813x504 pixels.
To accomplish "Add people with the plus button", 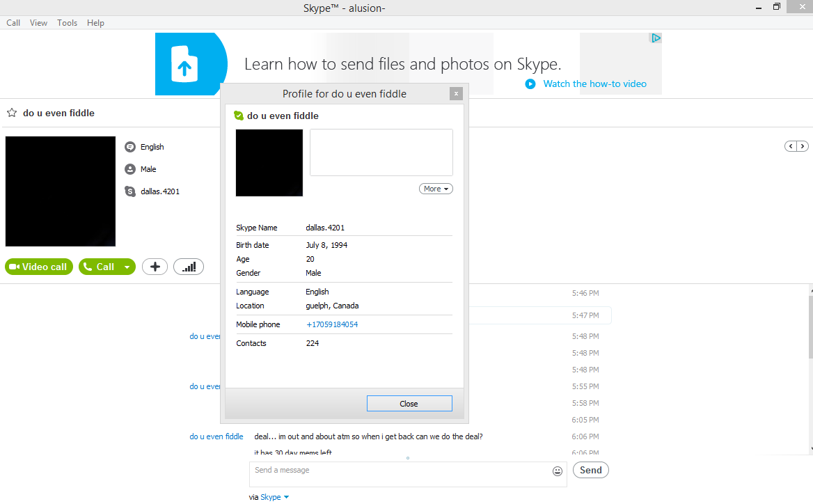I will coord(155,267).
